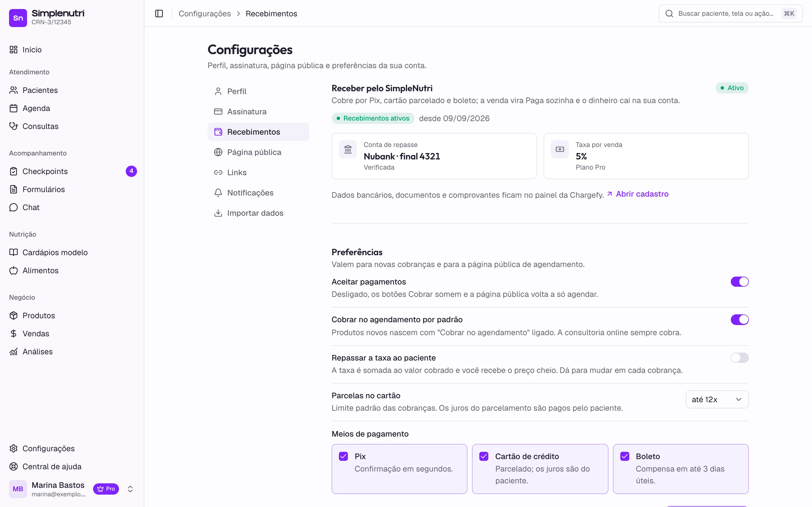Expand the Marina Bastos account switcher
812x507 pixels.
click(130, 489)
